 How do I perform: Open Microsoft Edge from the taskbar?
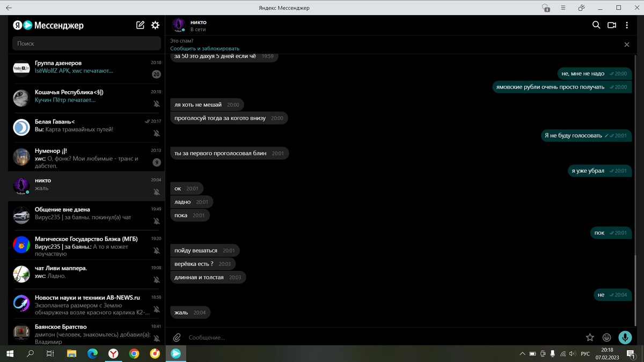(x=92, y=354)
